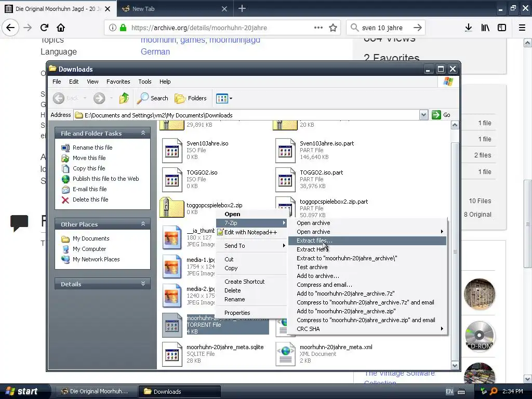Click Move this file link
The width and height of the screenshot is (532, 399).
pyautogui.click(x=89, y=158)
